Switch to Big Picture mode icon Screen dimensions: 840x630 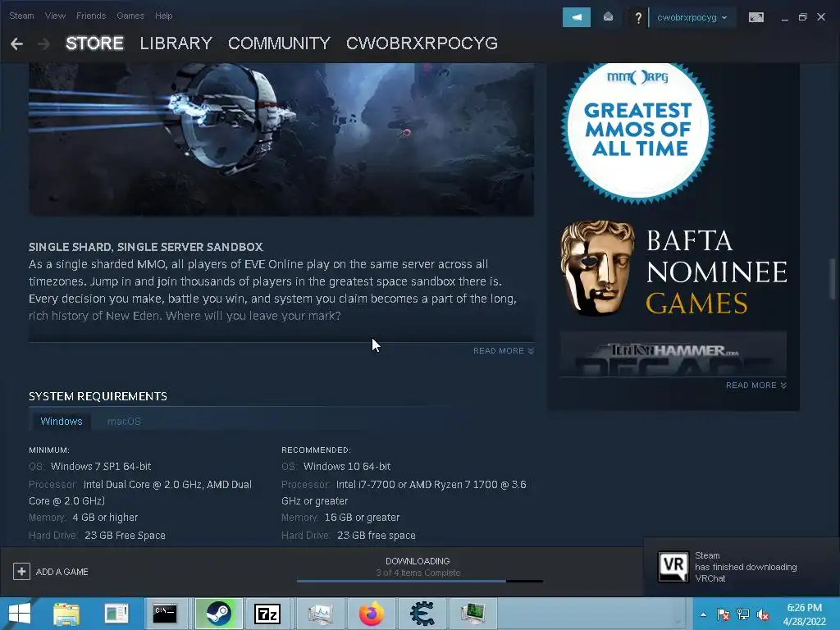[x=756, y=17]
